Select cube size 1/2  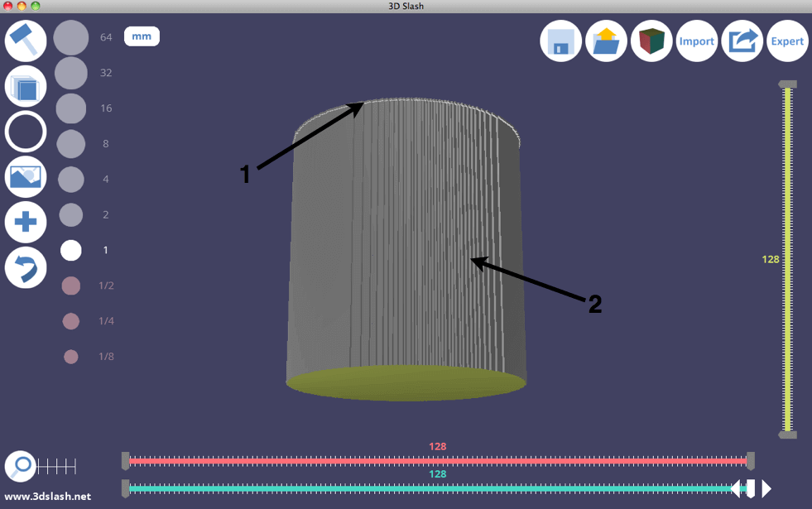[71, 286]
